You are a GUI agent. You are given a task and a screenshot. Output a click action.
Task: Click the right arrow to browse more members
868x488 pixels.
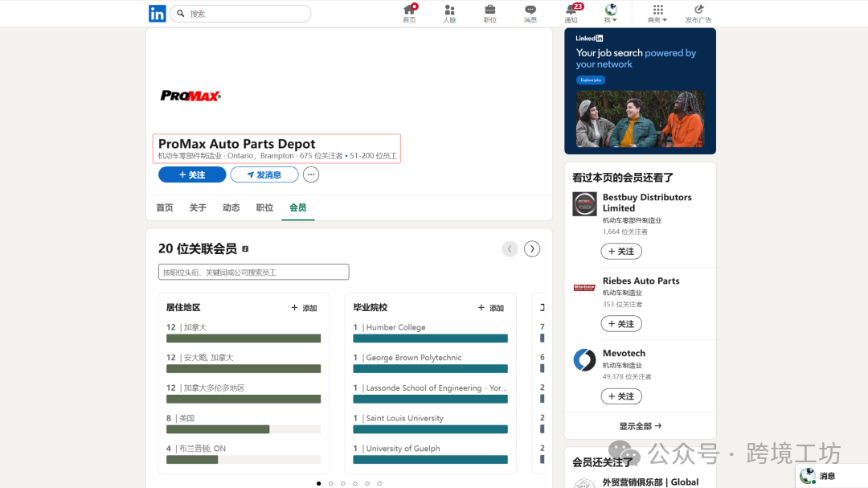[531, 248]
